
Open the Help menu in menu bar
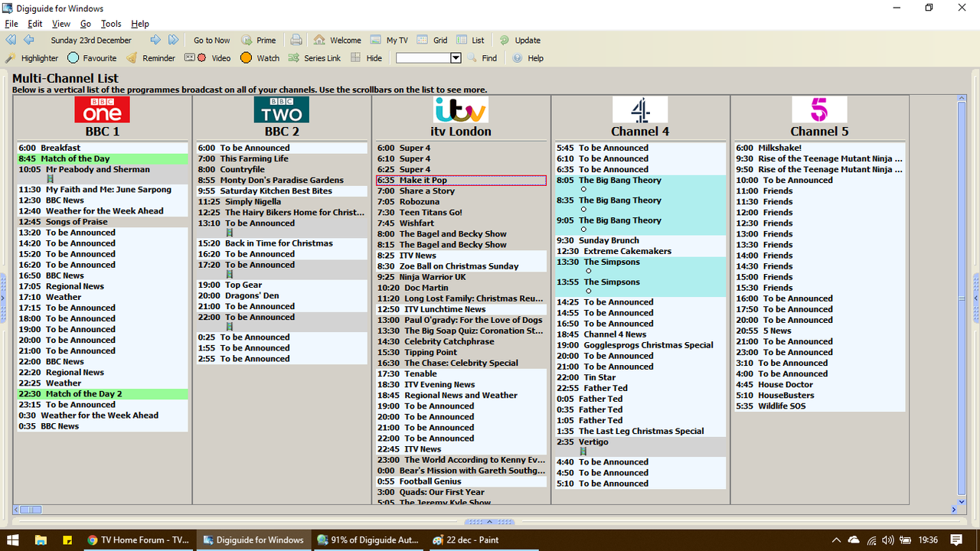(140, 24)
